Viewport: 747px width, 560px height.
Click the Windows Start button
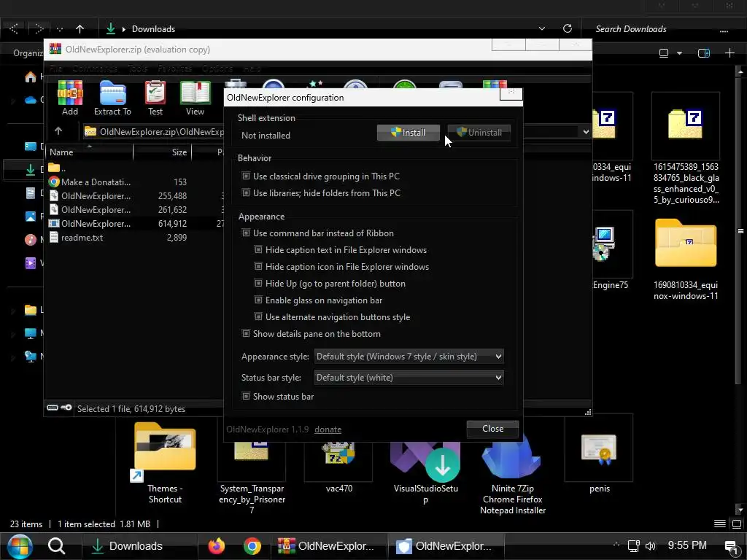click(x=20, y=546)
